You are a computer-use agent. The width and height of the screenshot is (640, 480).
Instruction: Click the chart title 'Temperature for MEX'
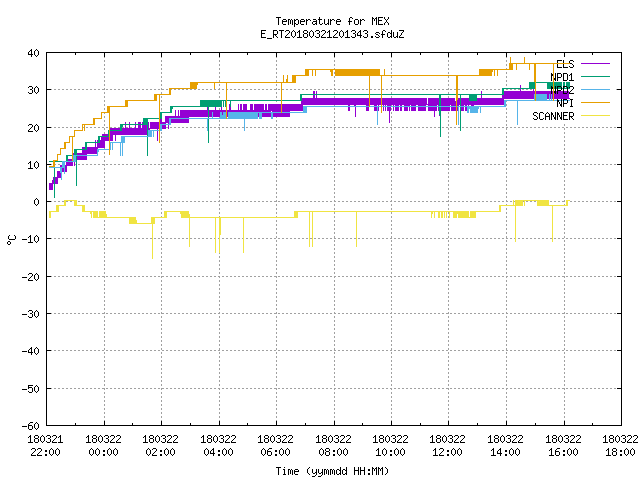[x=332, y=21]
